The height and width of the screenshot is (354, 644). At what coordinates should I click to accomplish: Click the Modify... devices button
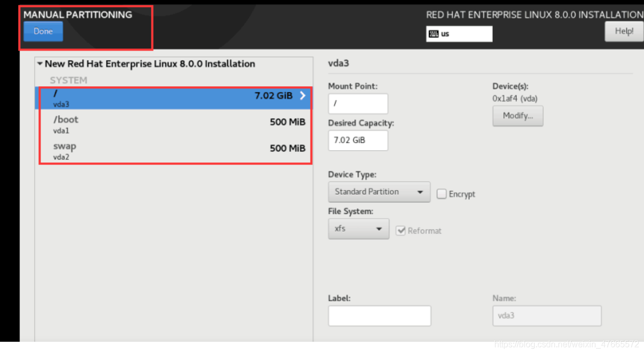pos(518,116)
